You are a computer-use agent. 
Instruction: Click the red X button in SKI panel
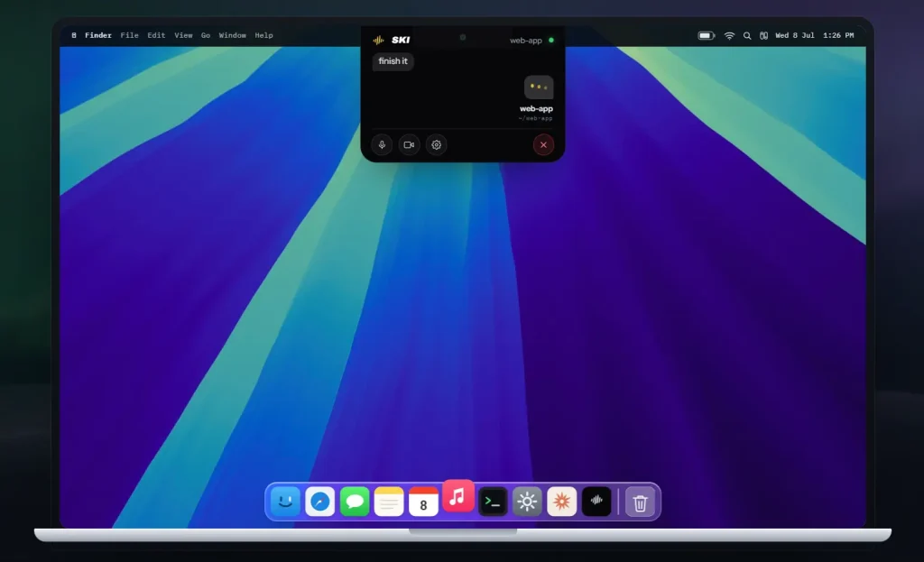(x=543, y=145)
